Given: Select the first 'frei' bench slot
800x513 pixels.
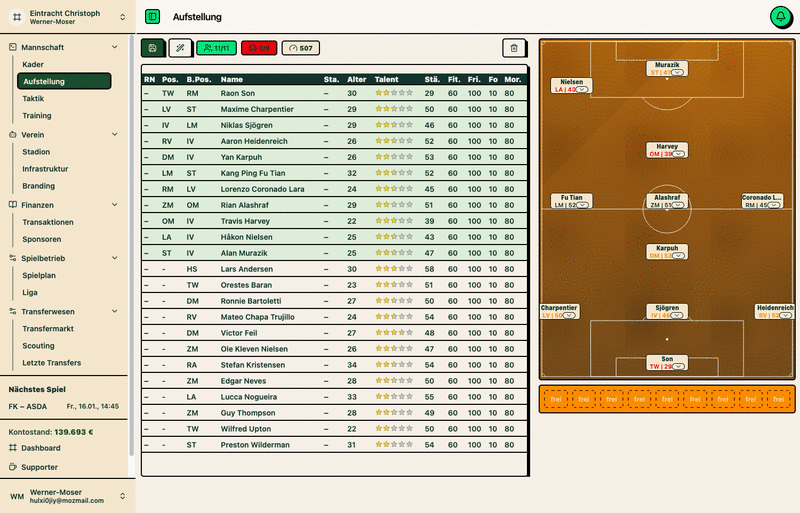Looking at the screenshot, I should pos(556,399).
